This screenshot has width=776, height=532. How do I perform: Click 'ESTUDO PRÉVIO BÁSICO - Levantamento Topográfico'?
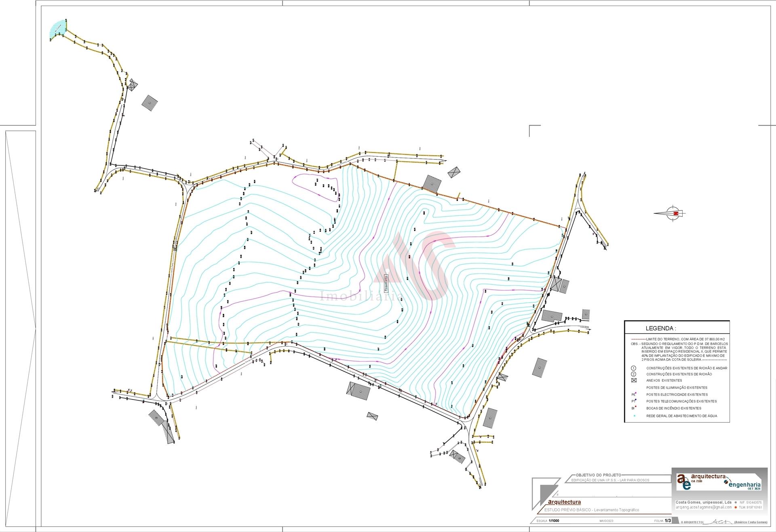tap(592, 510)
